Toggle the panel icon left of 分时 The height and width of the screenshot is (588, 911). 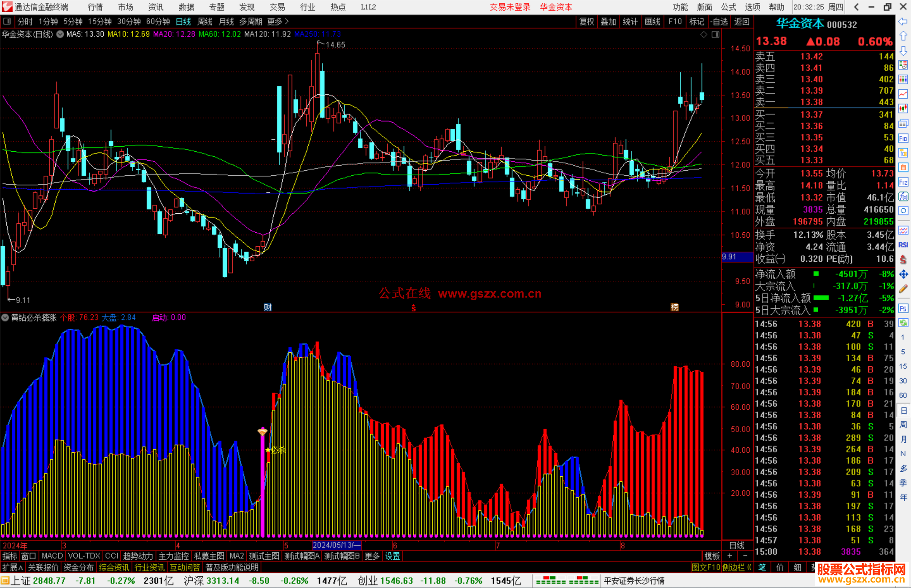tap(7, 21)
